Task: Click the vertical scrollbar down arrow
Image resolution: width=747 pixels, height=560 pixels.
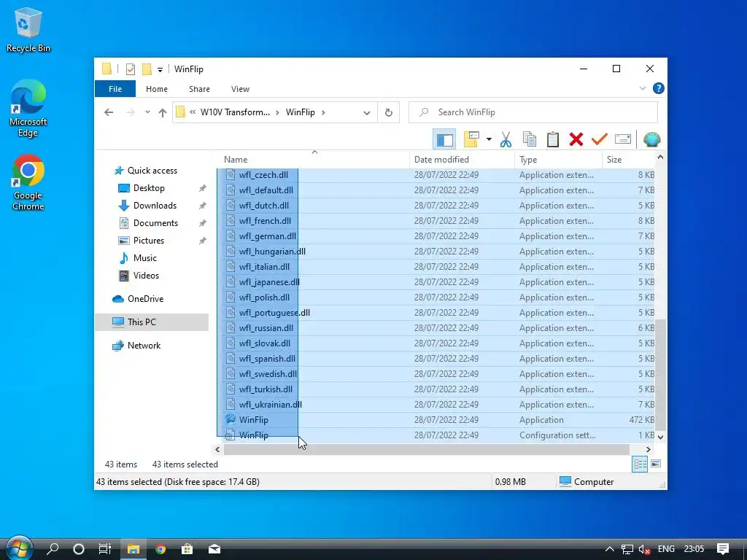Action: pyautogui.click(x=660, y=437)
